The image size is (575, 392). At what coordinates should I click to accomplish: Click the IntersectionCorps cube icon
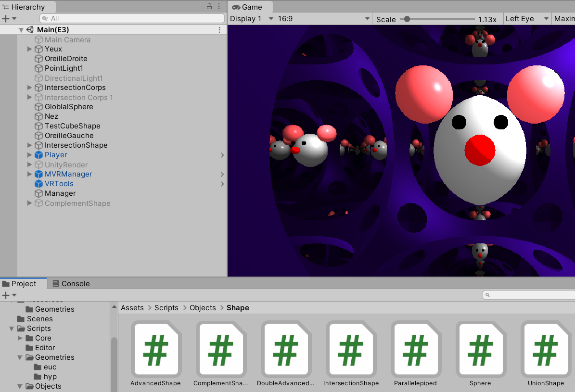[38, 88]
